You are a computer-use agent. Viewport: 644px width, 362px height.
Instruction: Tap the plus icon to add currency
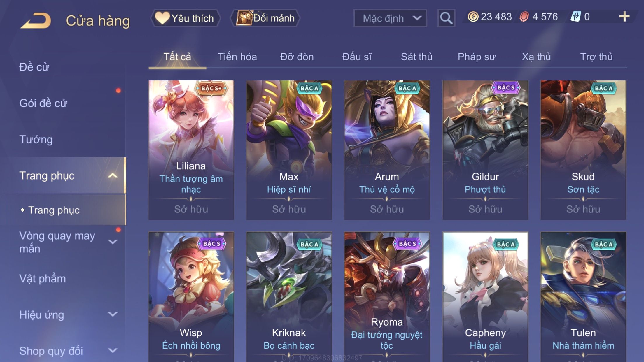point(624,17)
